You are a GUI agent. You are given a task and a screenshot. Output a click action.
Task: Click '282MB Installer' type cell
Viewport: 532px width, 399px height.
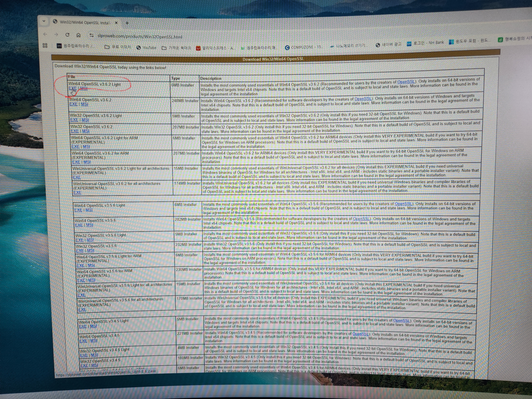coord(188,219)
